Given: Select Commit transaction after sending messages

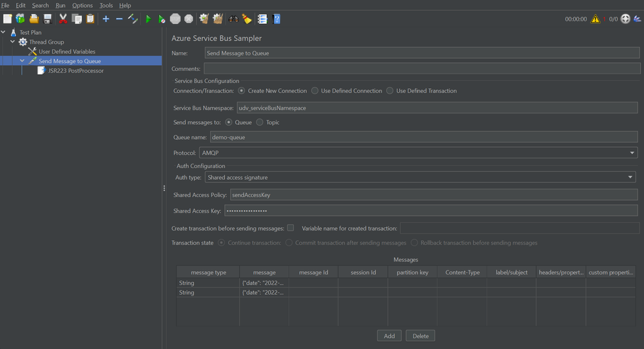Looking at the screenshot, I should click(289, 243).
